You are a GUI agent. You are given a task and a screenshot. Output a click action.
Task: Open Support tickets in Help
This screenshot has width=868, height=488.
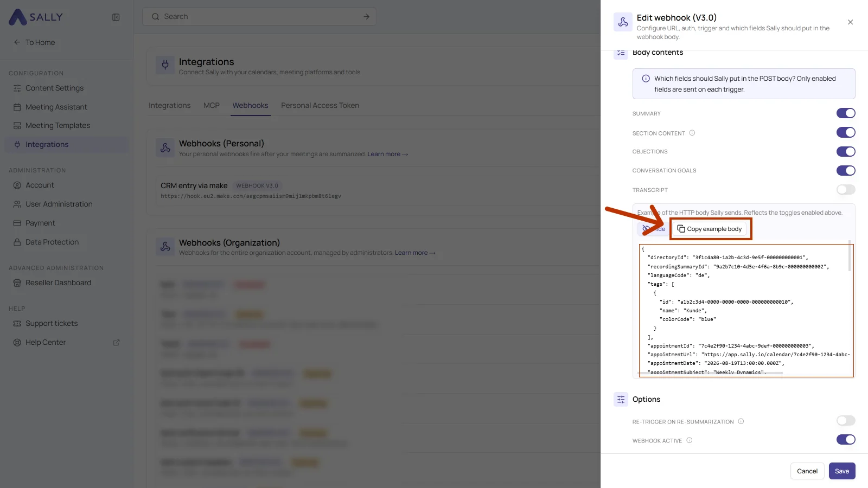coord(67,323)
